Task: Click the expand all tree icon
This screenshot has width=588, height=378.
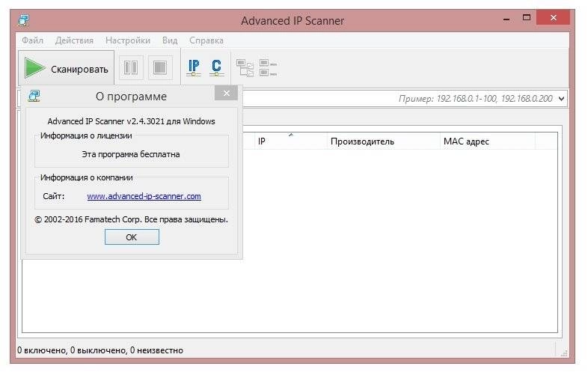Action: [245, 68]
